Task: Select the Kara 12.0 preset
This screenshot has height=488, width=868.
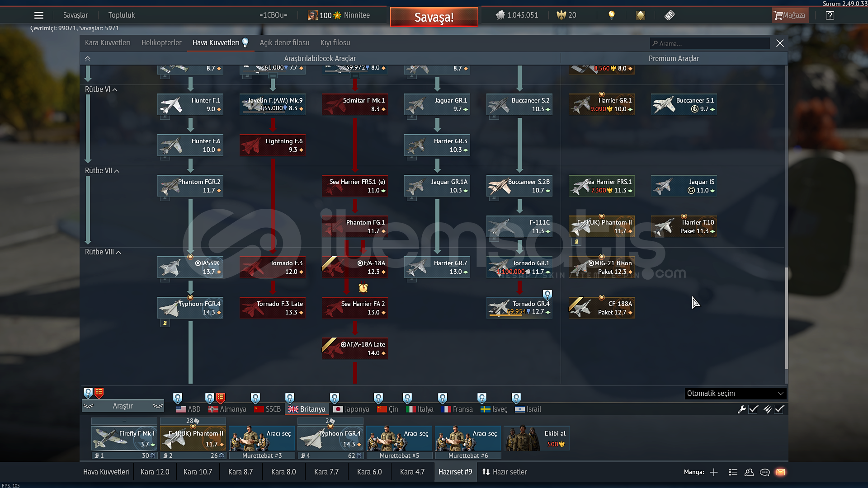Action: 155,472
